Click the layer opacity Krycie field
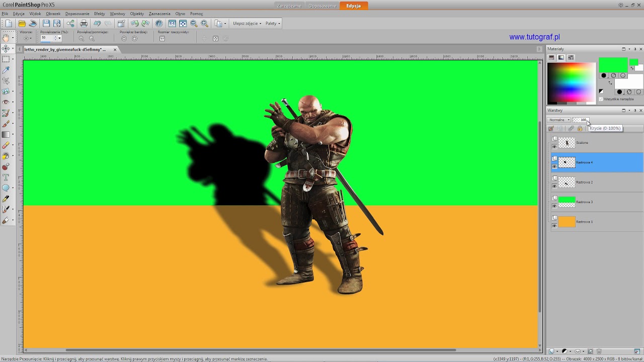Viewport: 644px width, 362px height. 580,120
